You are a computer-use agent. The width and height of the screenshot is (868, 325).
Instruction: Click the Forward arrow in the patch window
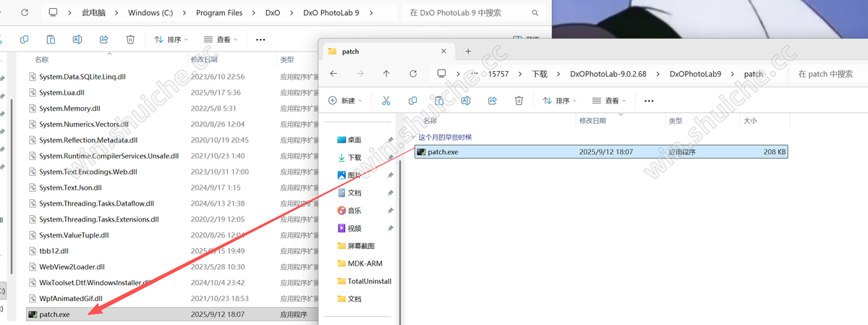(x=359, y=74)
